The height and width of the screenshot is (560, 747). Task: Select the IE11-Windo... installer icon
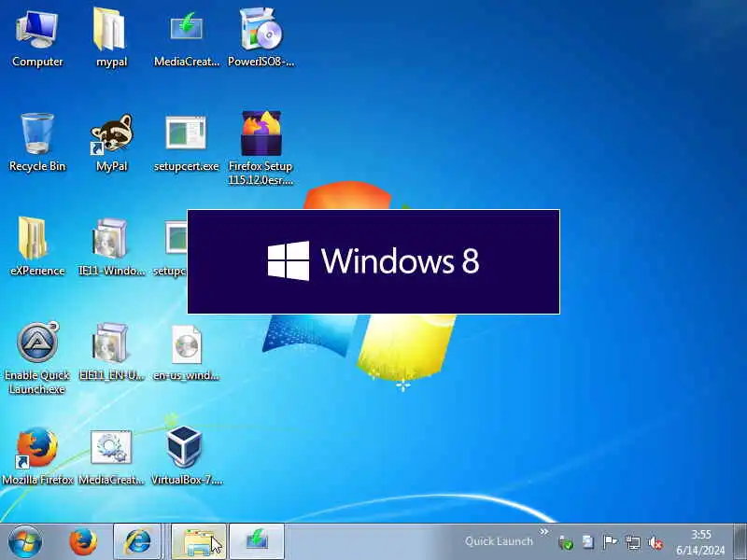click(111, 246)
